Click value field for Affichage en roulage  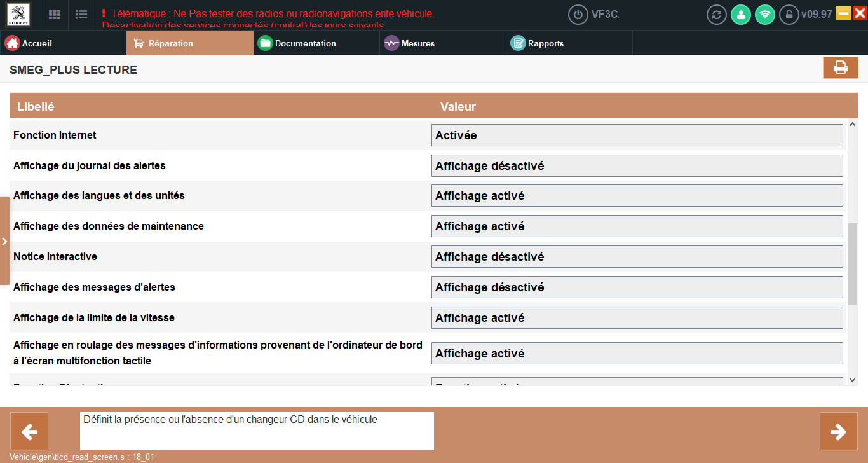point(637,354)
